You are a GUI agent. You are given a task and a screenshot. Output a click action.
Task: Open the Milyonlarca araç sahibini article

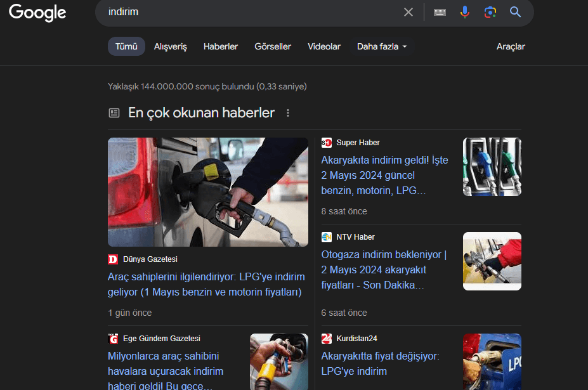(x=166, y=371)
